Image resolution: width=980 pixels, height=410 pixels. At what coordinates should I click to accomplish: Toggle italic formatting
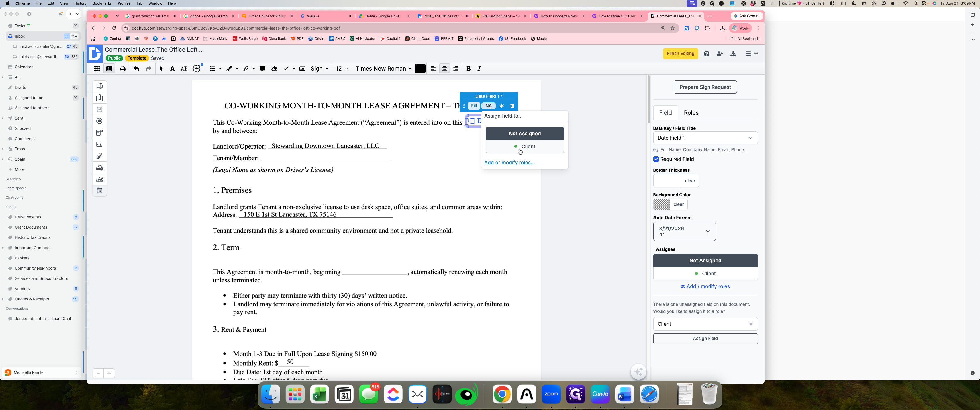[x=479, y=69]
